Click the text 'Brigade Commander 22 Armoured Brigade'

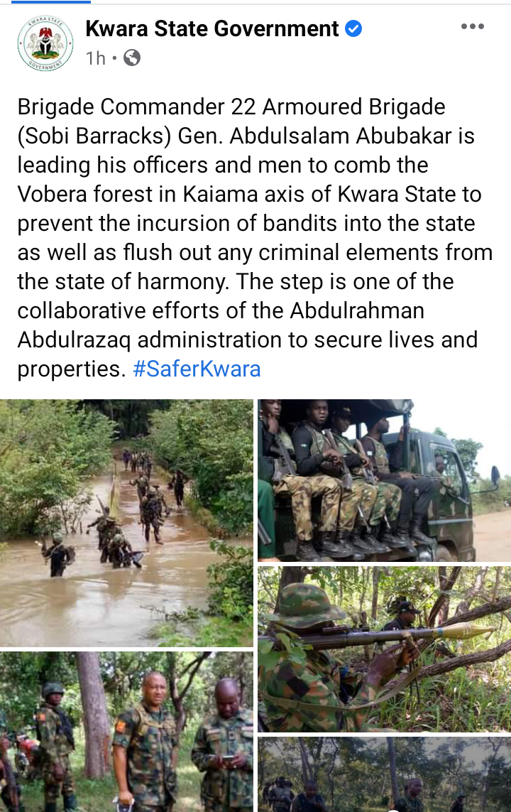pyautogui.click(x=231, y=107)
